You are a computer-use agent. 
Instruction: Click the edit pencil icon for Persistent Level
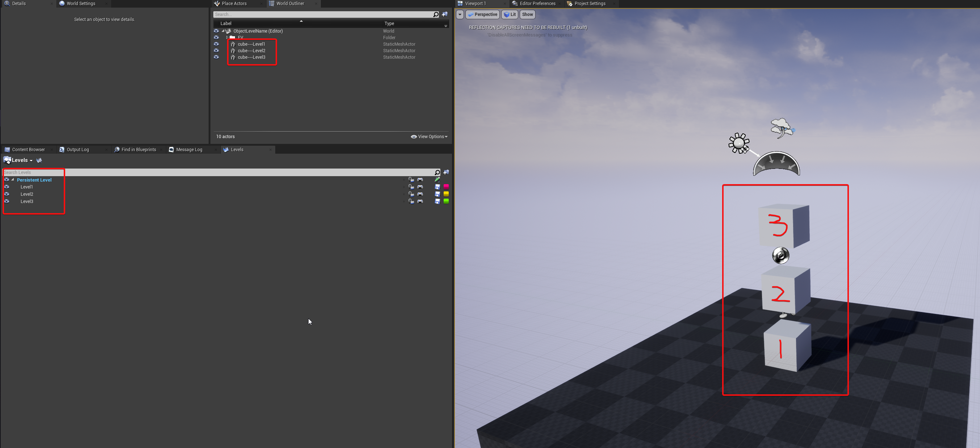pyautogui.click(x=437, y=180)
